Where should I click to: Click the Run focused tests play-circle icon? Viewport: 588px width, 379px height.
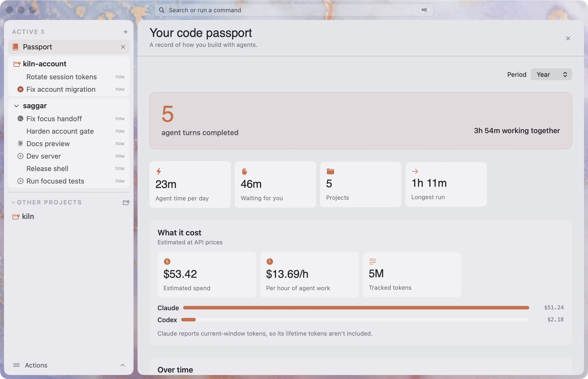pos(20,181)
